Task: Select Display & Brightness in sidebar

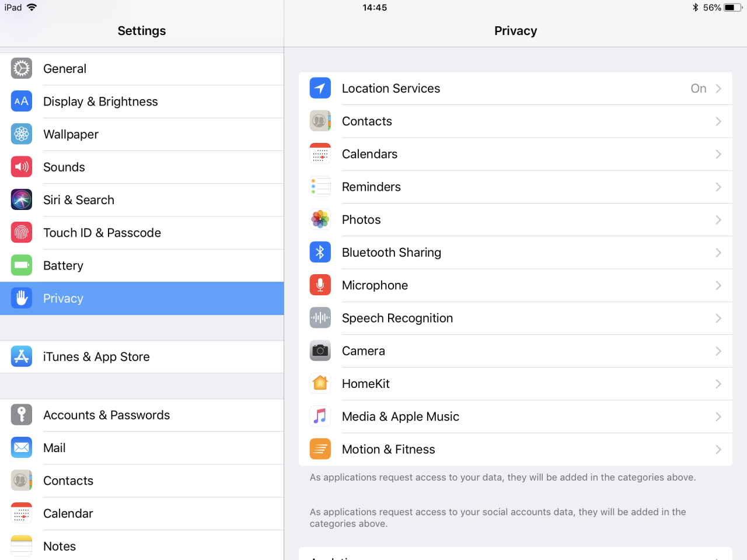Action: point(142,101)
